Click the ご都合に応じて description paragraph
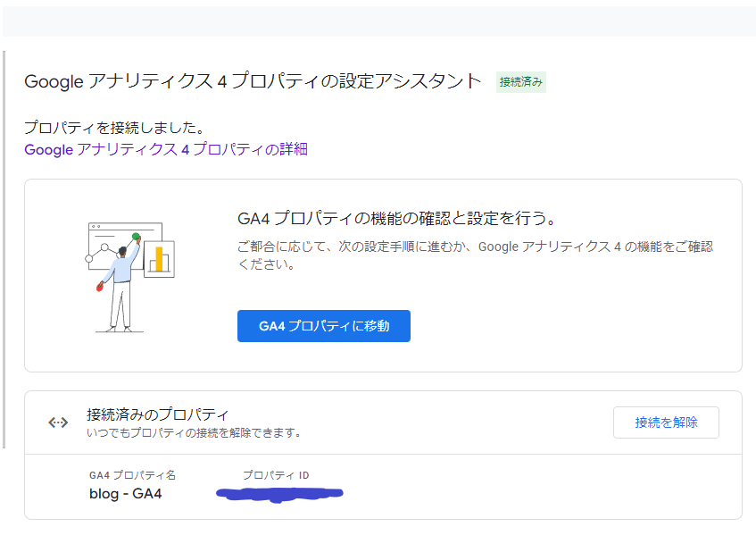This screenshot has height=552, width=756. 475,255
